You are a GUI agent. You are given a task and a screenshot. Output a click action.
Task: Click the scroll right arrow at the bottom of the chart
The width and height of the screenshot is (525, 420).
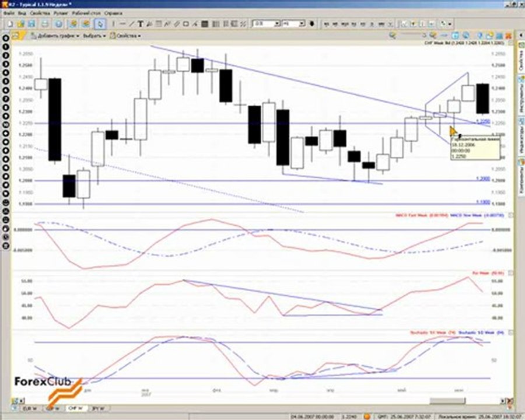503,401
